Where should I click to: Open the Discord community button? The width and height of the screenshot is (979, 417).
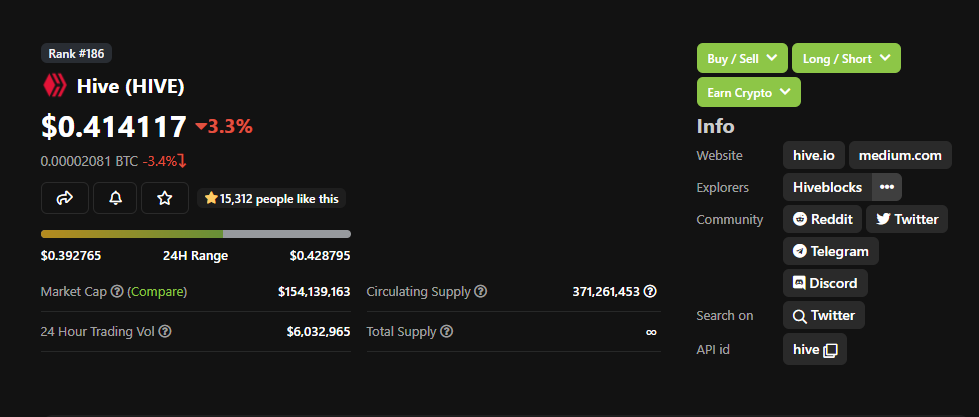825,283
